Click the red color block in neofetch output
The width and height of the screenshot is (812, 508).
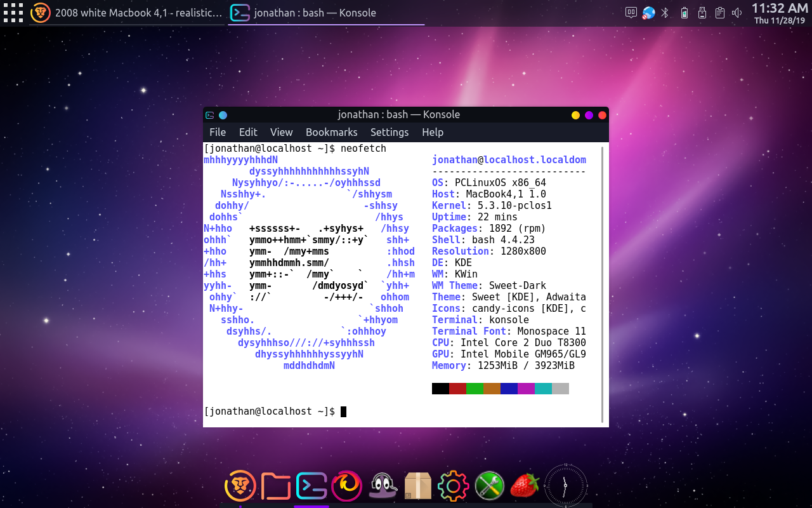click(457, 389)
